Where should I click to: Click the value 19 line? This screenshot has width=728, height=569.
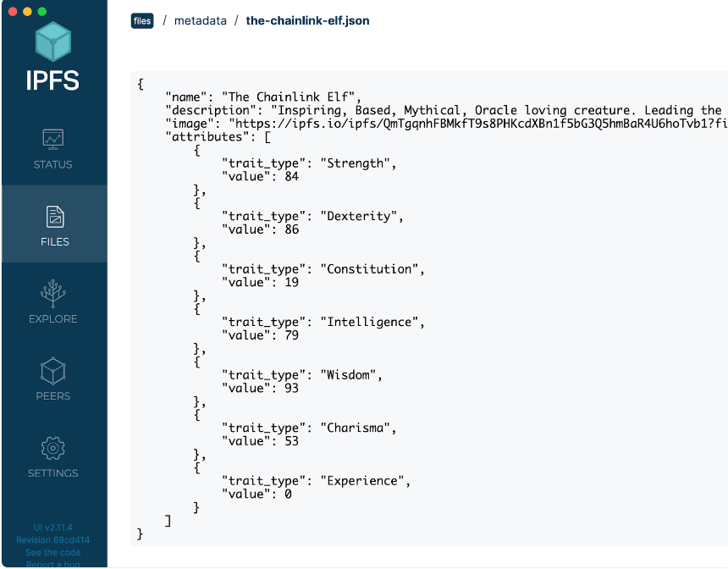(260, 283)
